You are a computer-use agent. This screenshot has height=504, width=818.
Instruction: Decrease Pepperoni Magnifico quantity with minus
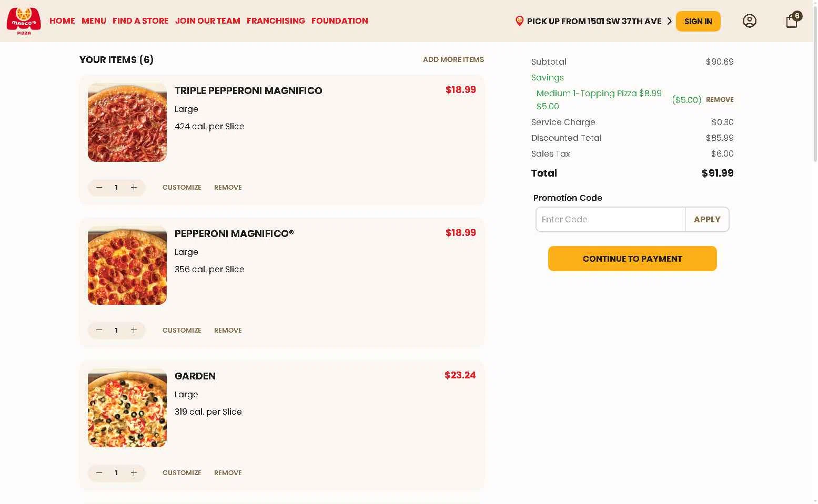coord(99,330)
